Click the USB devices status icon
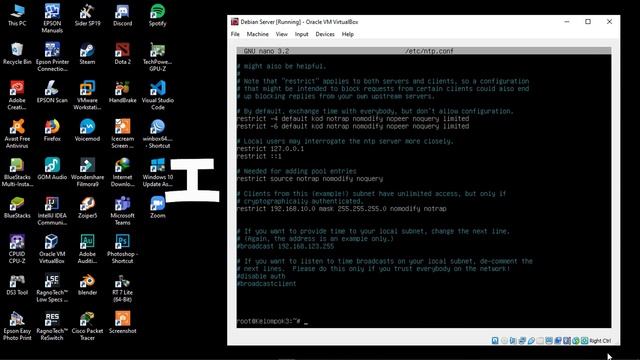This screenshot has width=640, height=360. pos(531,340)
